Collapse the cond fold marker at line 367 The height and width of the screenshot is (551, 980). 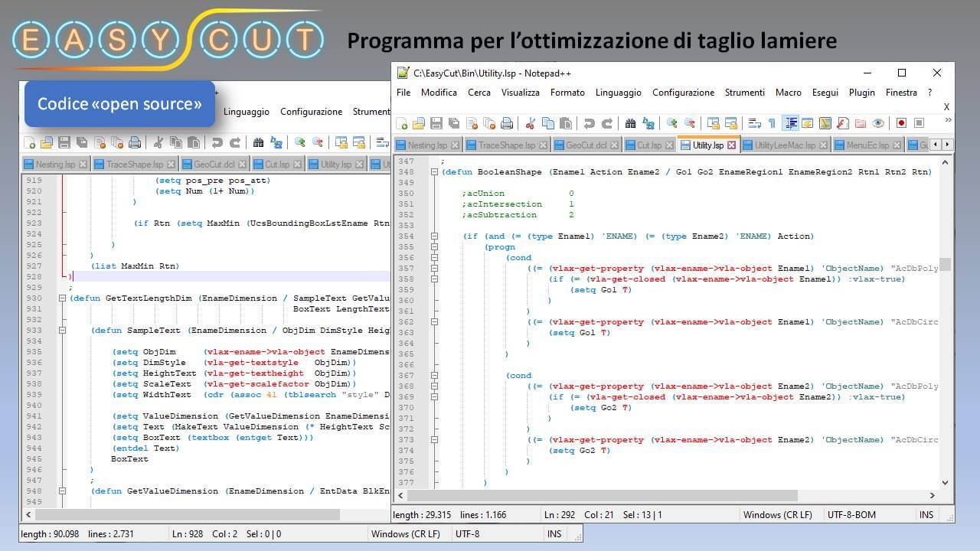point(434,376)
